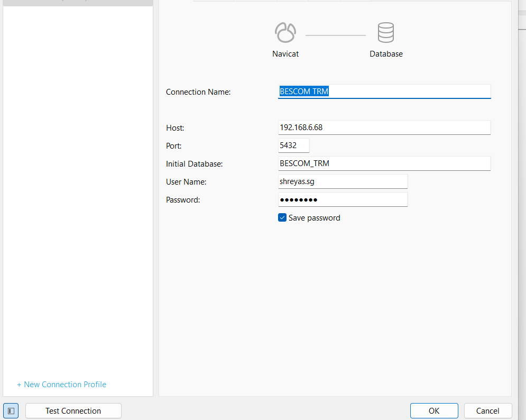
Task: Click the Navicat logo icon
Action: [x=285, y=33]
